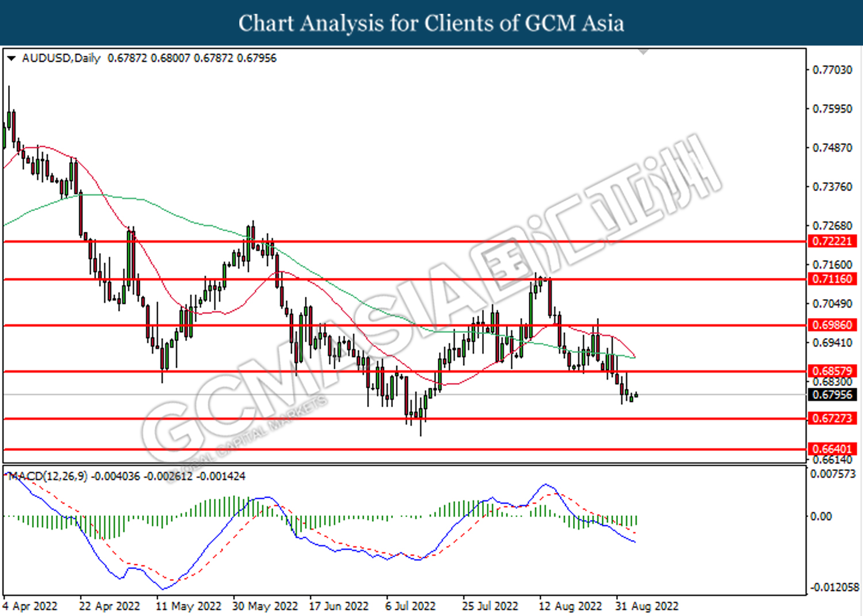Select the 0.71160 resistance level label

tap(833, 280)
